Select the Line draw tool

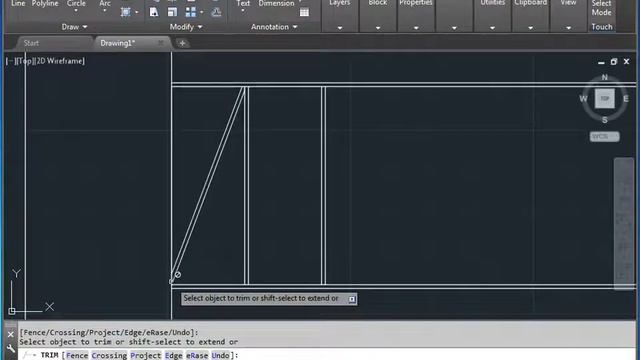point(18,4)
